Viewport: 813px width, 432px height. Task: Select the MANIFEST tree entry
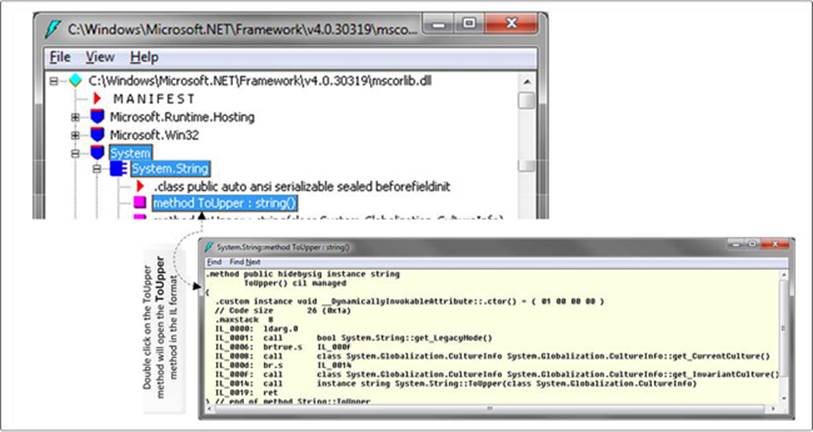[154, 99]
